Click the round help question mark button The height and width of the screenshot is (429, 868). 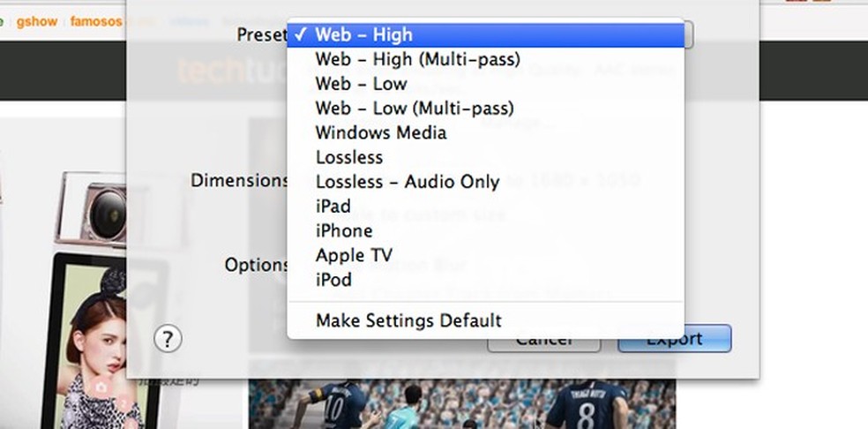pyautogui.click(x=168, y=338)
